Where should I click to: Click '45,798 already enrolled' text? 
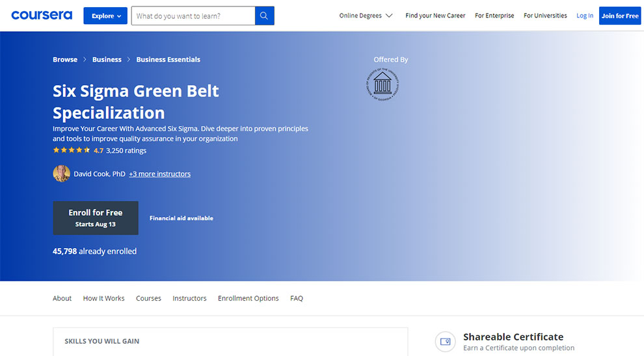pos(94,251)
